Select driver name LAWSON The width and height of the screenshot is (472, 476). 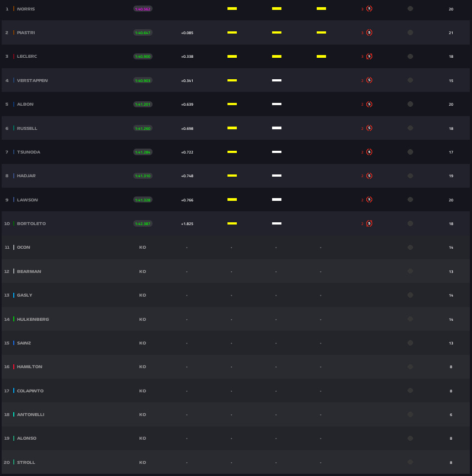tap(28, 200)
